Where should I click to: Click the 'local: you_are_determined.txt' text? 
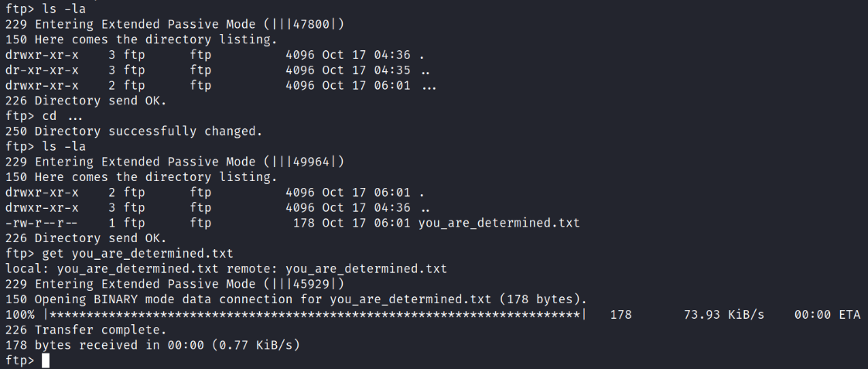click(x=110, y=268)
